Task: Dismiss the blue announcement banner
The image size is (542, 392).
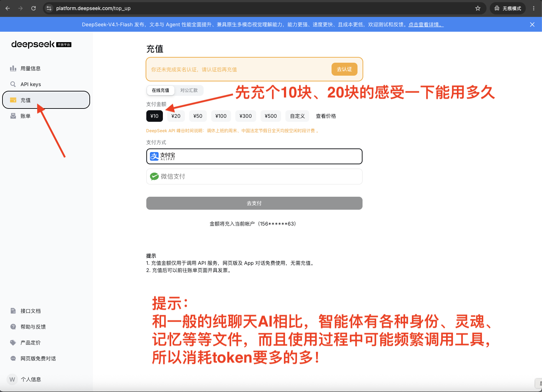Action: (x=532, y=24)
